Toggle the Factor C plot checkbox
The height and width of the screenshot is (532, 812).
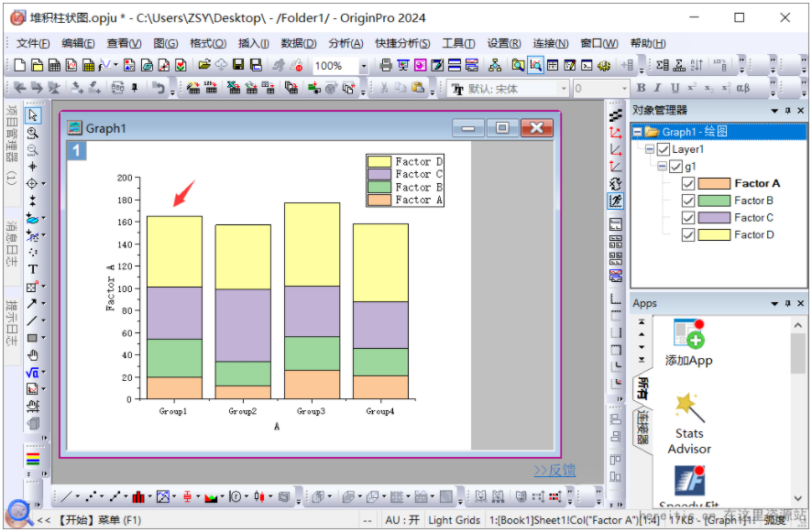pos(687,218)
